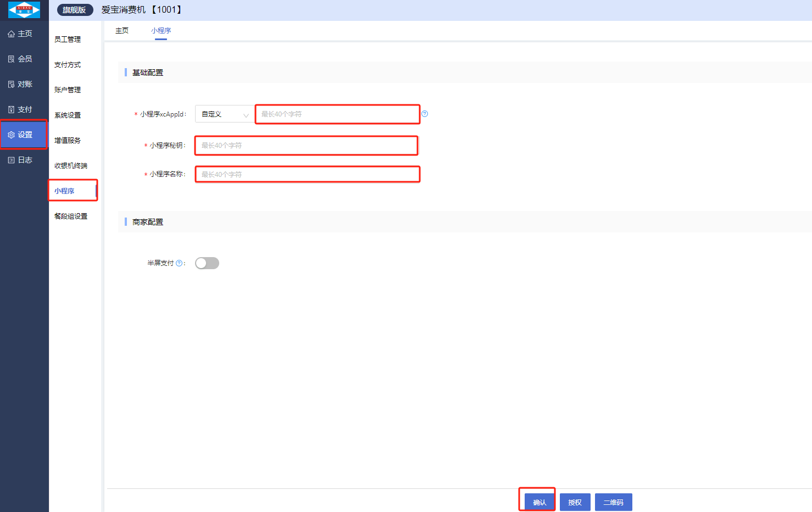Screen dimensions: 812x512
Task: Click the reconciliation (对账) sidebar icon
Action: (11, 85)
